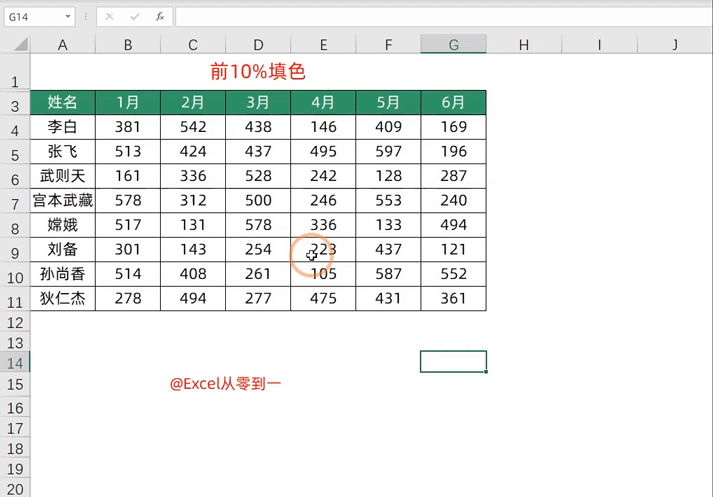Select column A header
Image resolution: width=713 pixels, height=497 pixels.
coord(63,45)
